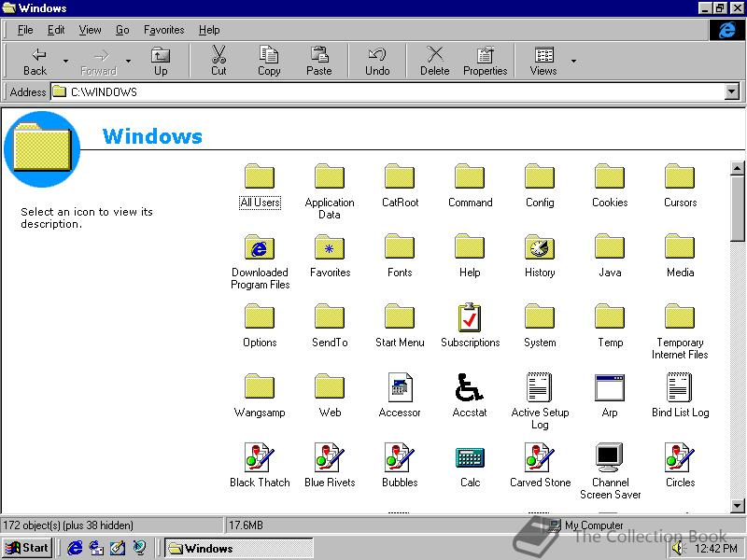Select the Application Data folder
747x560 pixels.
pos(330,192)
